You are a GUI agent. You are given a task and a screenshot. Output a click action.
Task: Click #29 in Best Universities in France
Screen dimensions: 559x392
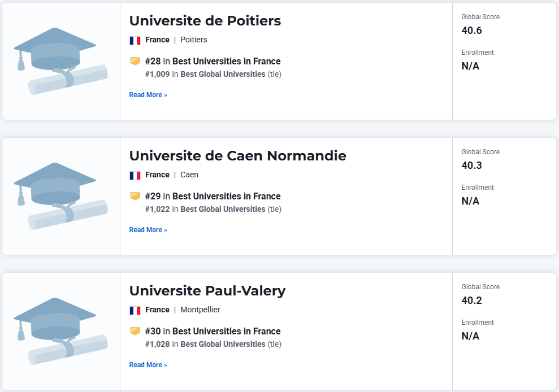tap(213, 197)
